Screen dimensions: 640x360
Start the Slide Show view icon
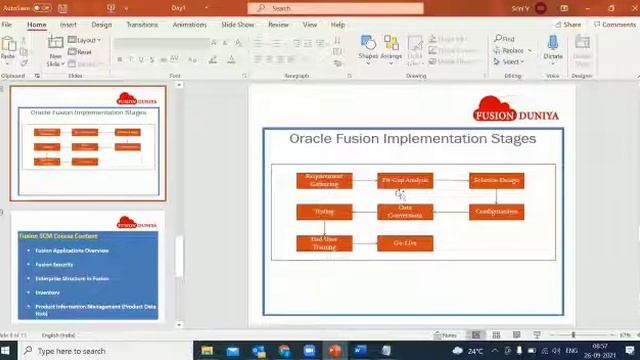(x=537, y=335)
